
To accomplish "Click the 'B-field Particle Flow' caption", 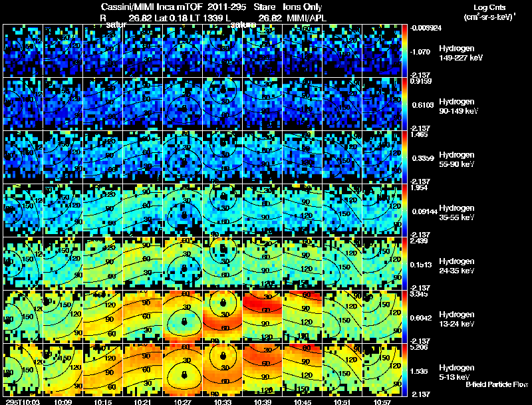I will point(497,384).
